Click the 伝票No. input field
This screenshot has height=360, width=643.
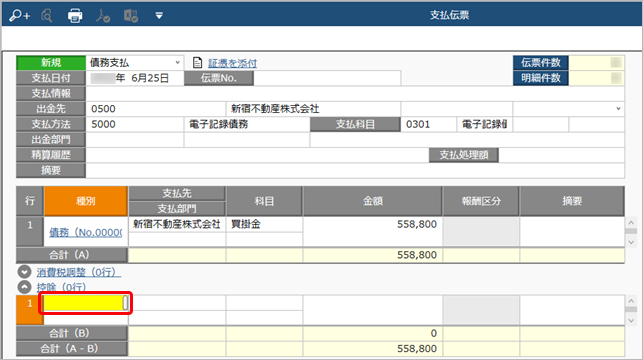pyautogui.click(x=327, y=78)
